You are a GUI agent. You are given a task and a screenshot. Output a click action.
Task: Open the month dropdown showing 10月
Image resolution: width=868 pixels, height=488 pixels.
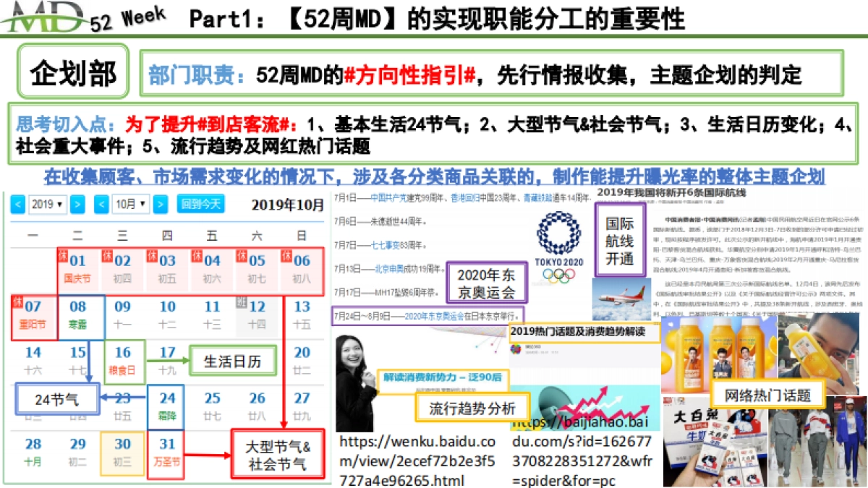(x=131, y=204)
